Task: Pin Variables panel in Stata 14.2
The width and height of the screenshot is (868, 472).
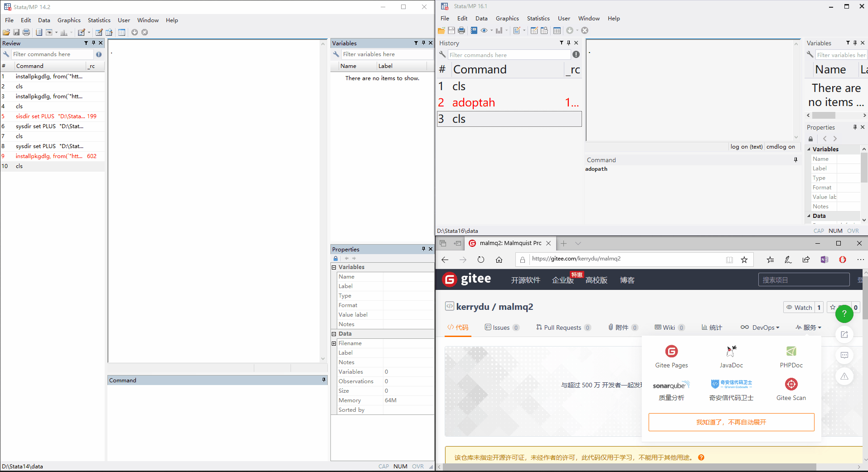Action: pos(424,43)
